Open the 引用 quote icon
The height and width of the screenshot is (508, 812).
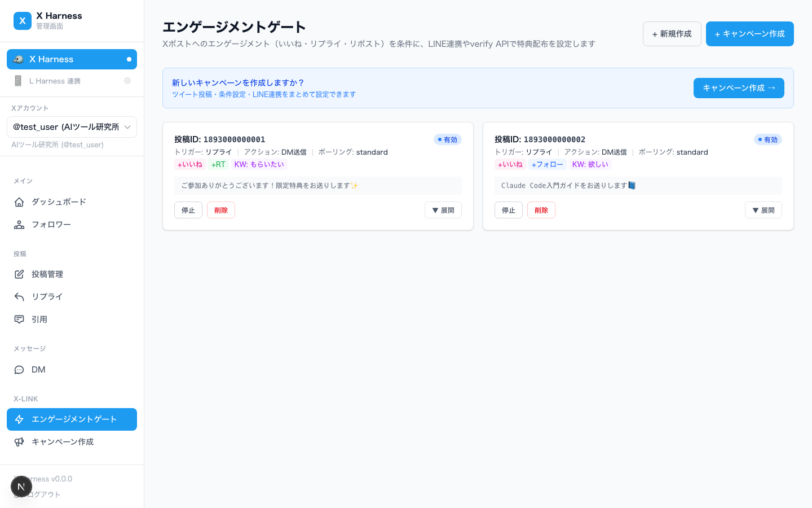[20, 319]
